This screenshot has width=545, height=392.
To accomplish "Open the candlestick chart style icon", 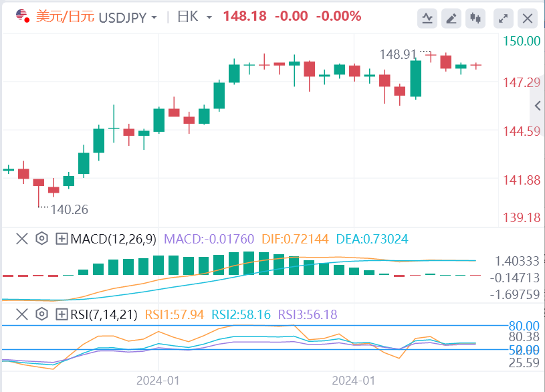I will point(476,17).
